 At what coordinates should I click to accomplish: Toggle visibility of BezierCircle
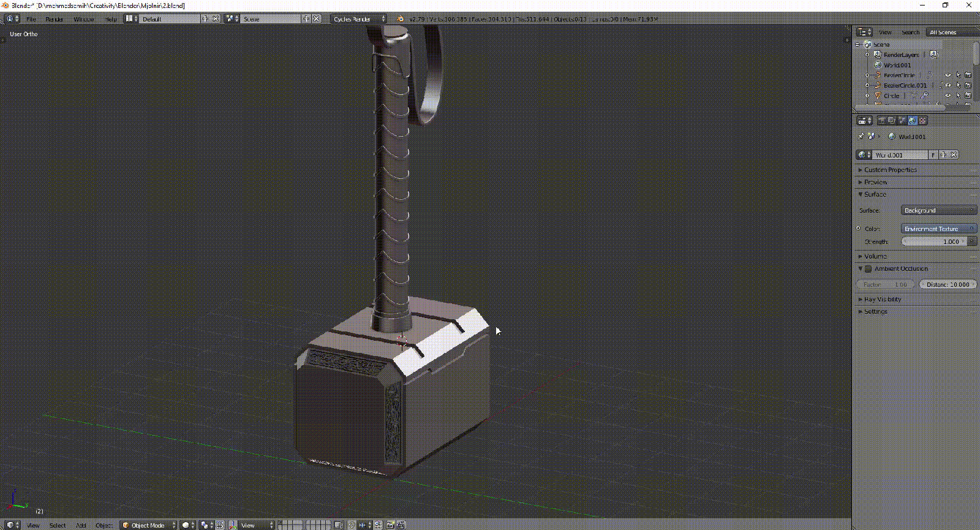pos(948,75)
